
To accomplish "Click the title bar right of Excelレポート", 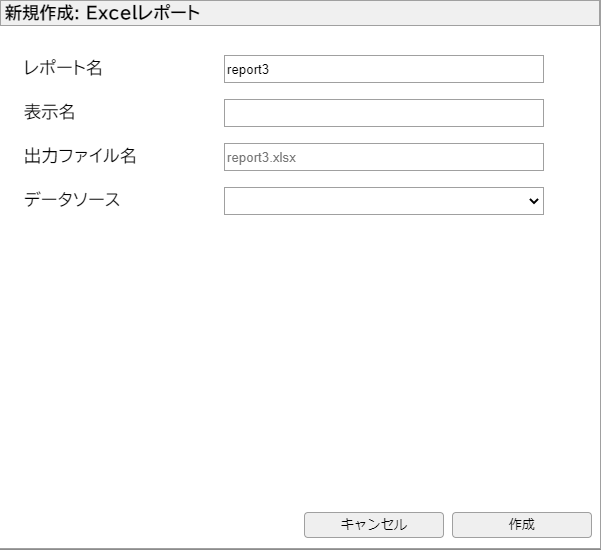I will tap(400, 13).
